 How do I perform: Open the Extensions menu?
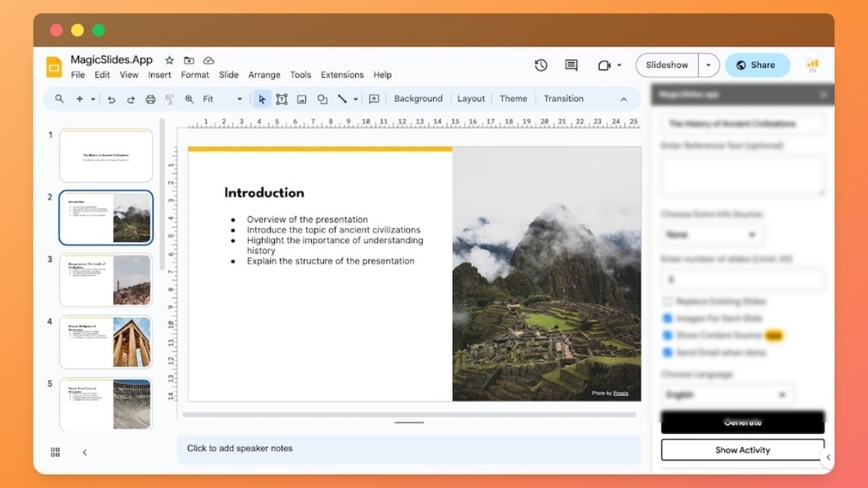[x=342, y=74]
